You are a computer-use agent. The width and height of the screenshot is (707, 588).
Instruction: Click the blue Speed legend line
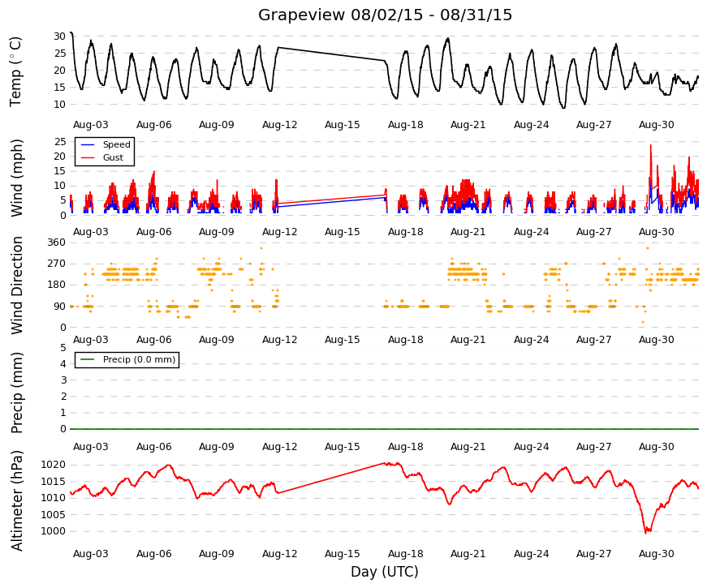tap(88, 144)
